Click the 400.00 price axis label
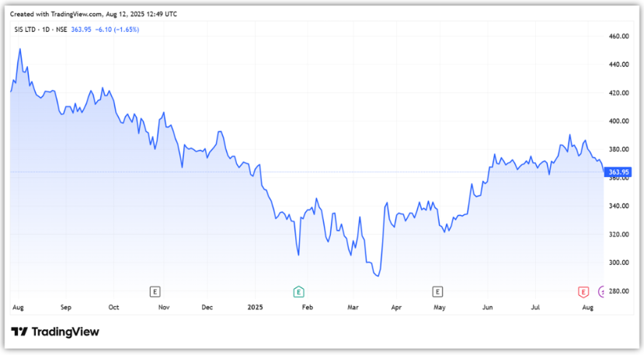The image size is (644, 355). 619,121
